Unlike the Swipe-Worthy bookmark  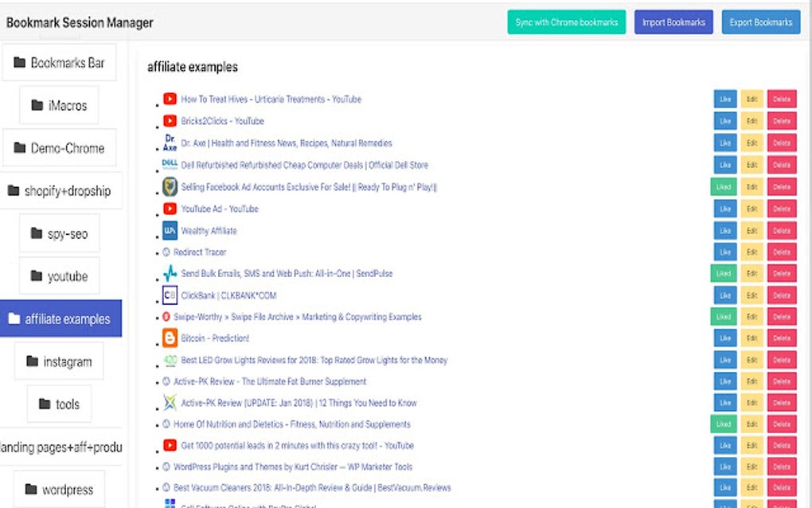click(x=724, y=316)
